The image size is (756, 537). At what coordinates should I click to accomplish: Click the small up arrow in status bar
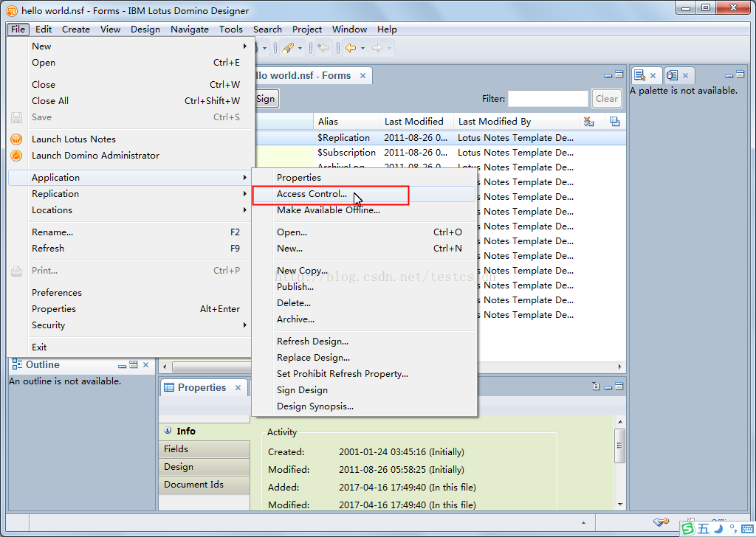coord(583,522)
